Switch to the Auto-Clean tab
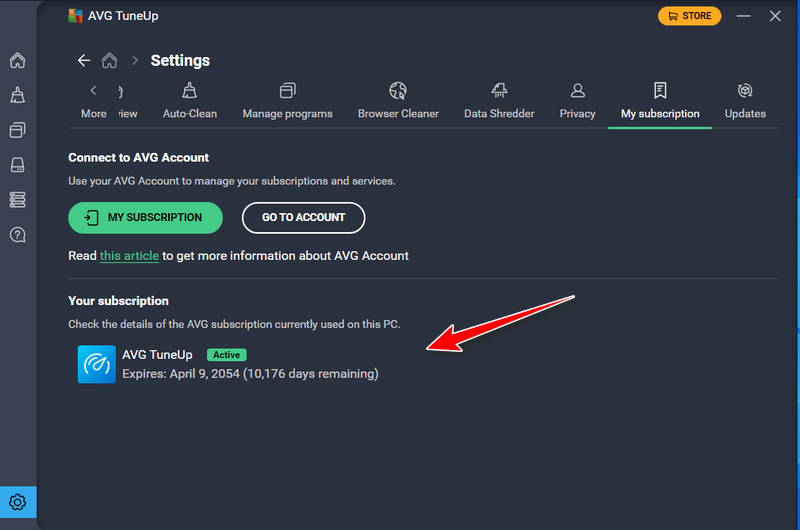Viewport: 800px width, 530px height. [x=190, y=101]
